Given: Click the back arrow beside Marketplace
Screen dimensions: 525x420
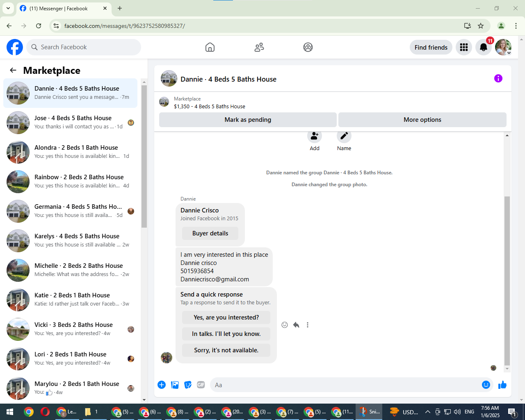Looking at the screenshot, I should tap(13, 70).
